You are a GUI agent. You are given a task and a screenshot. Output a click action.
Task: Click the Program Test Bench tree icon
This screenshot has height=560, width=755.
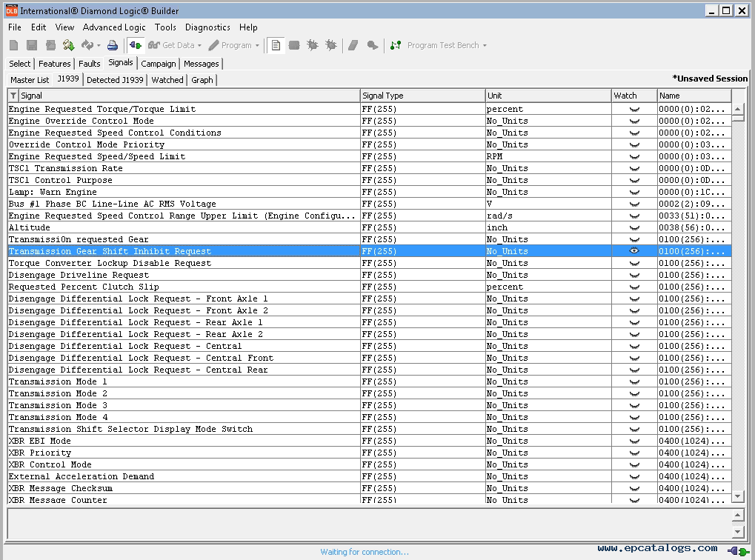click(396, 45)
